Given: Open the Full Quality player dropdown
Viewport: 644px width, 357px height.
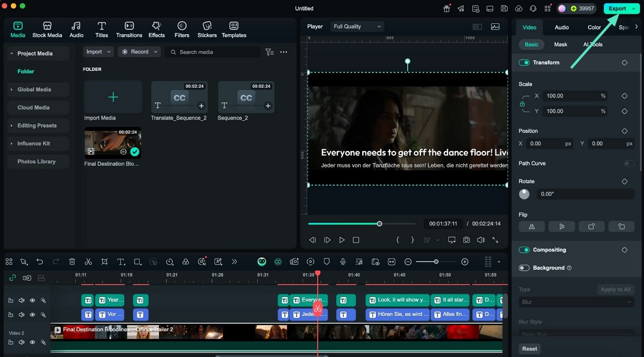Looking at the screenshot, I should [x=357, y=27].
